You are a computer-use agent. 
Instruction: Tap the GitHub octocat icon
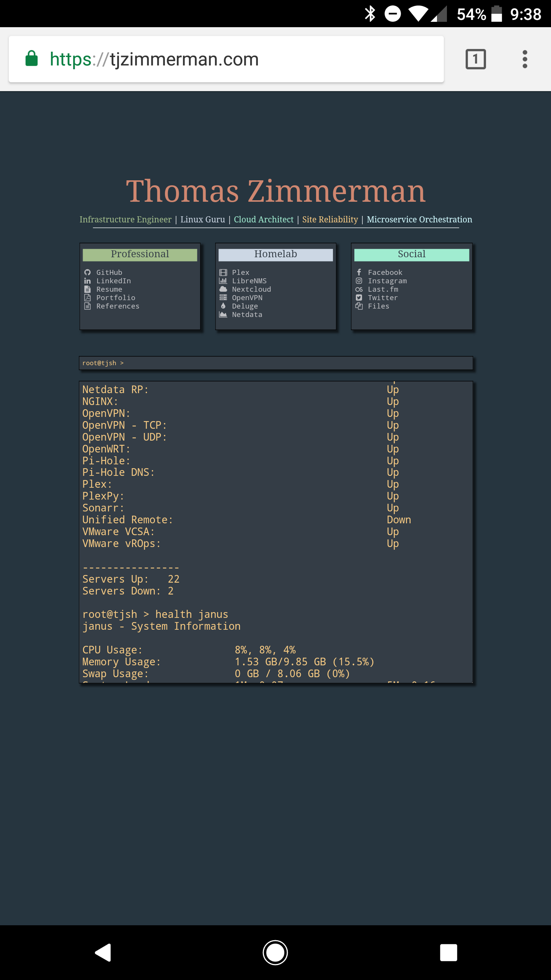pos(87,272)
